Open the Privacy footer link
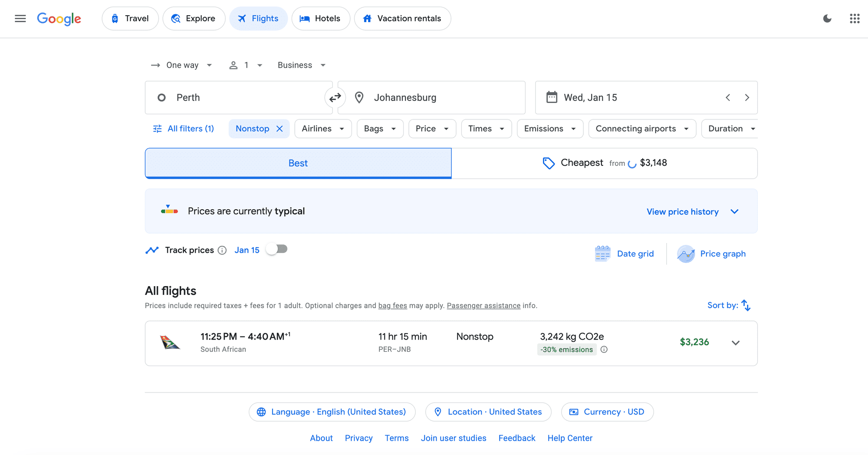The height and width of the screenshot is (455, 868). point(358,438)
